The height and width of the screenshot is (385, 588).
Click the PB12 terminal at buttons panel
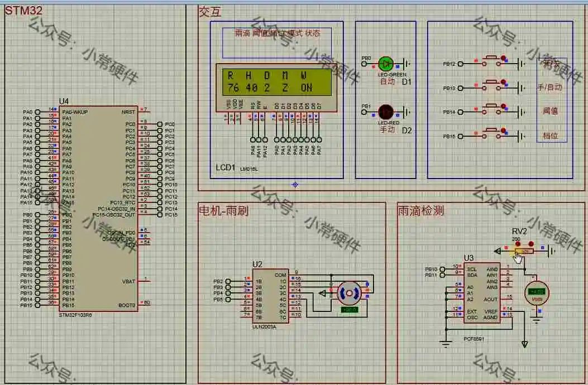click(x=461, y=64)
